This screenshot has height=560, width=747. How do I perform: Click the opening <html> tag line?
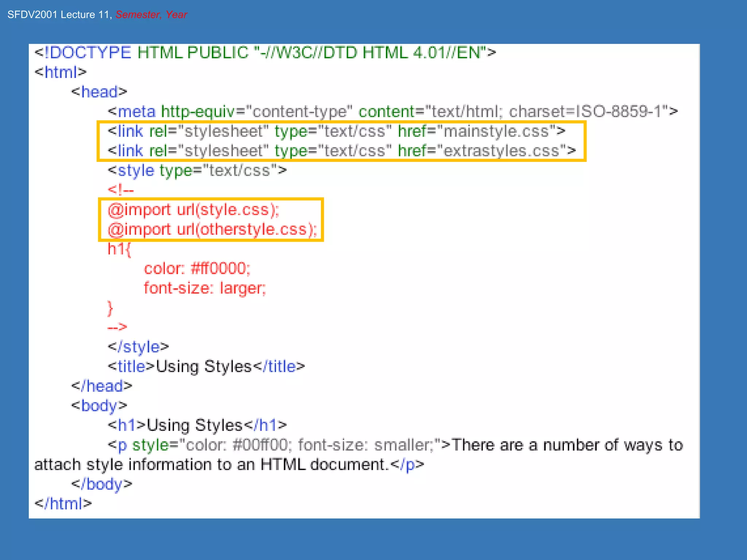[x=60, y=72]
